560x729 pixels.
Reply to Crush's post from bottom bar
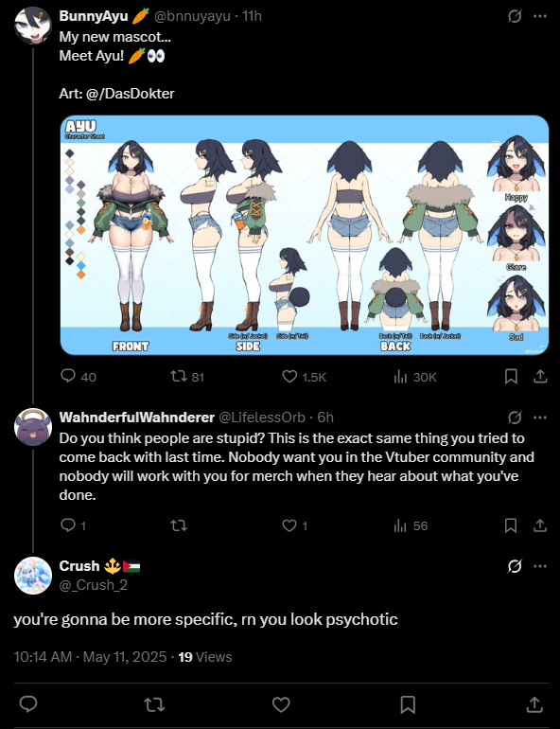point(28,704)
